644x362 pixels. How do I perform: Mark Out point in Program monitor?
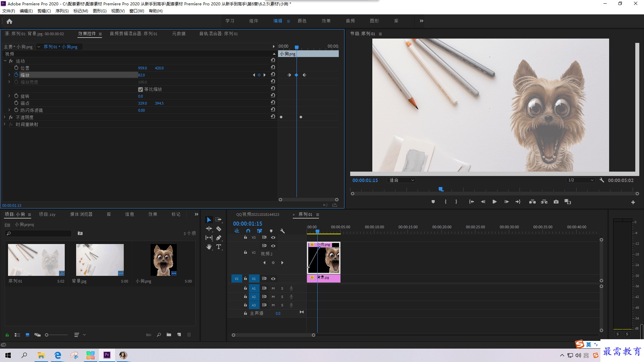[x=456, y=202]
